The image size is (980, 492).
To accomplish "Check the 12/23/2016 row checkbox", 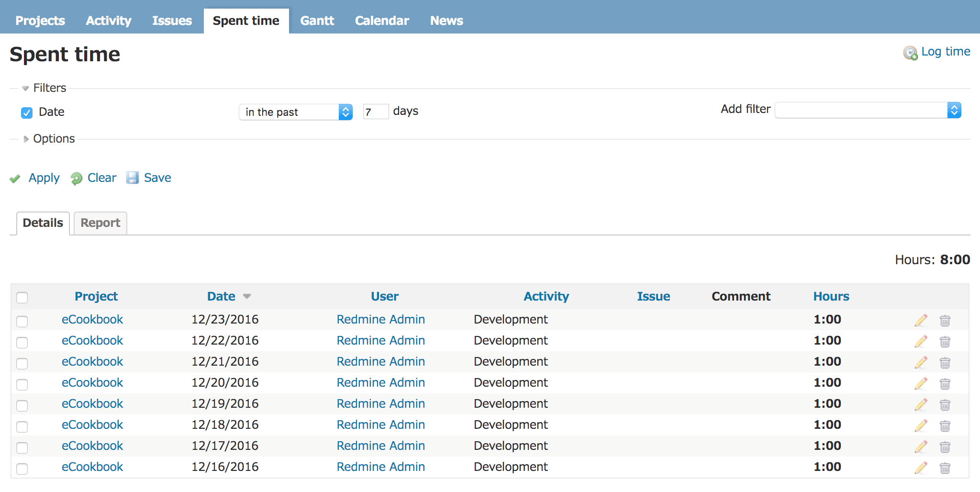I will (x=22, y=321).
